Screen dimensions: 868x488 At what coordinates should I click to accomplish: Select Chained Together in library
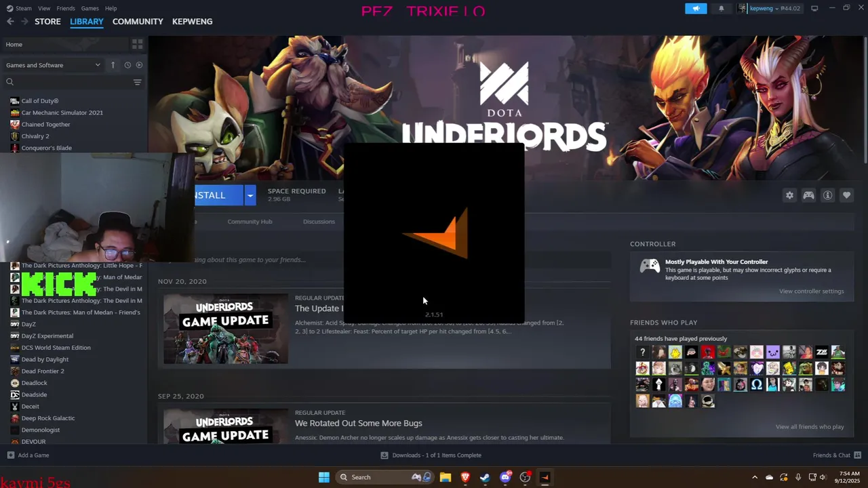45,125
